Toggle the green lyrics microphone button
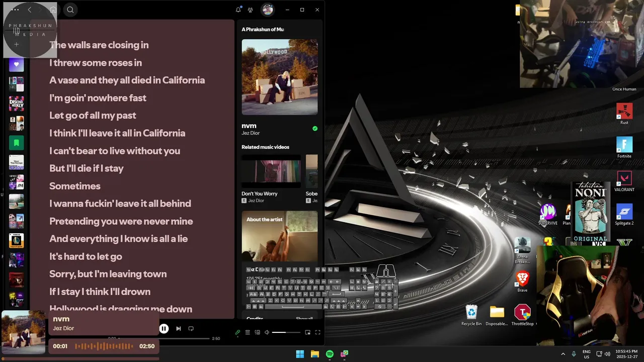This screenshot has height=362, width=644. (238, 332)
